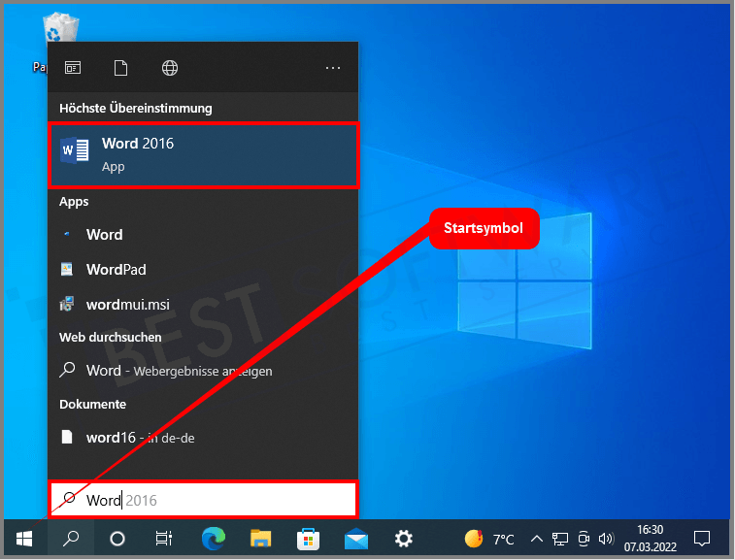Select the Documents filter icon
Image resolution: width=735 pixels, height=560 pixels.
[121, 68]
